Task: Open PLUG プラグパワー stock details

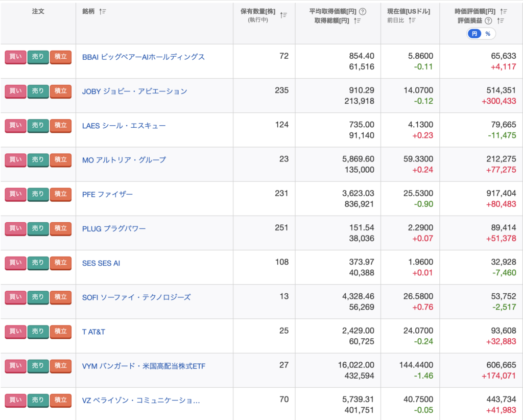Action: [114, 228]
